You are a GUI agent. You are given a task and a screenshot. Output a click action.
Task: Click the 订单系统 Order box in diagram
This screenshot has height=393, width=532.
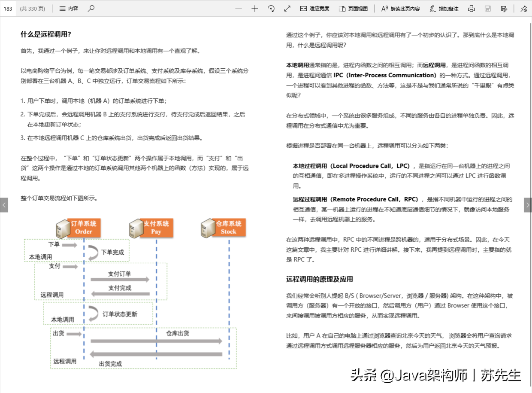pos(84,228)
